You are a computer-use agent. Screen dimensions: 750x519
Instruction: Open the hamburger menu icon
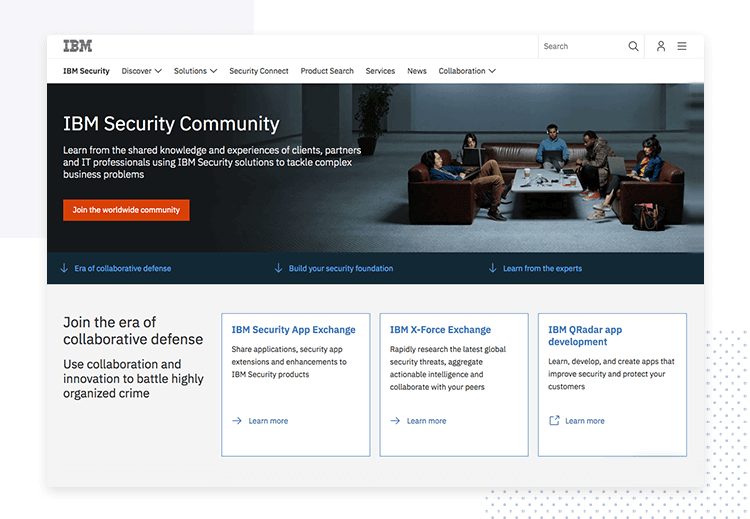(x=682, y=46)
